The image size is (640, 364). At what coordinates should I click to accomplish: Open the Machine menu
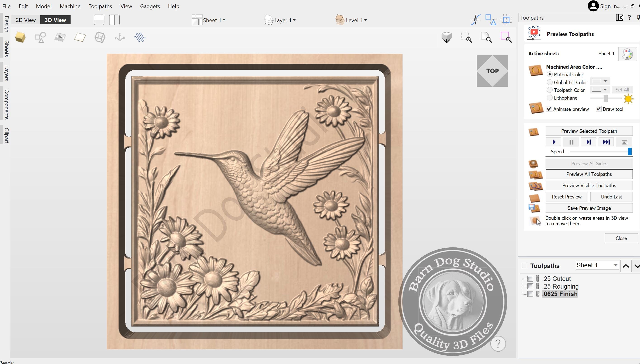pos(70,6)
